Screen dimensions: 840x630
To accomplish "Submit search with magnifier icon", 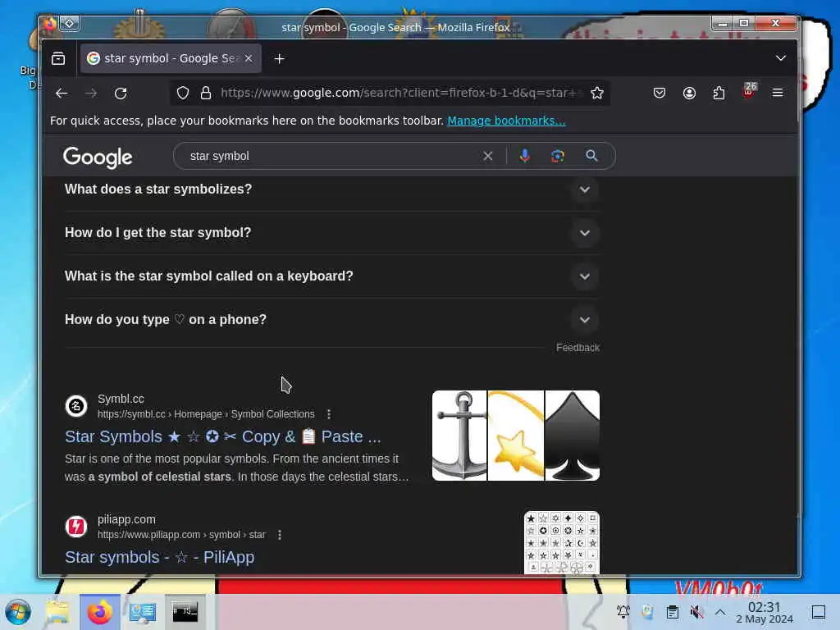I will (x=591, y=156).
